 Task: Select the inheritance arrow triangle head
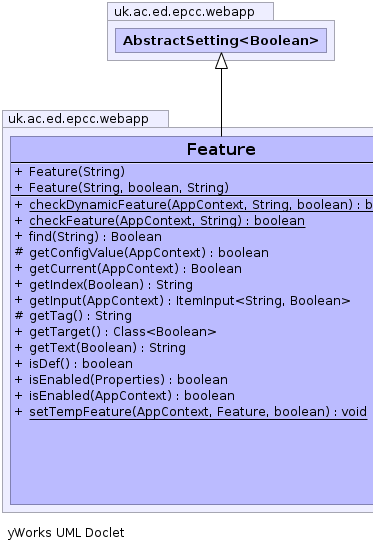click(221, 61)
